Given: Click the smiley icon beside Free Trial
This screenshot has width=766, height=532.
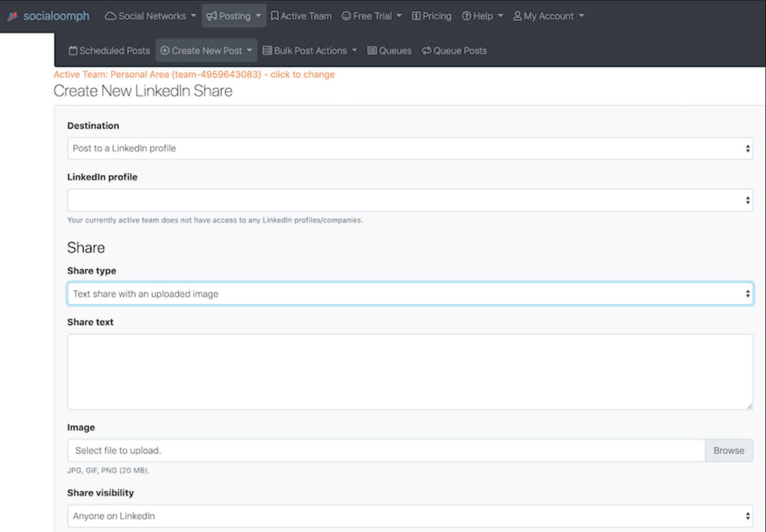Looking at the screenshot, I should pos(346,16).
